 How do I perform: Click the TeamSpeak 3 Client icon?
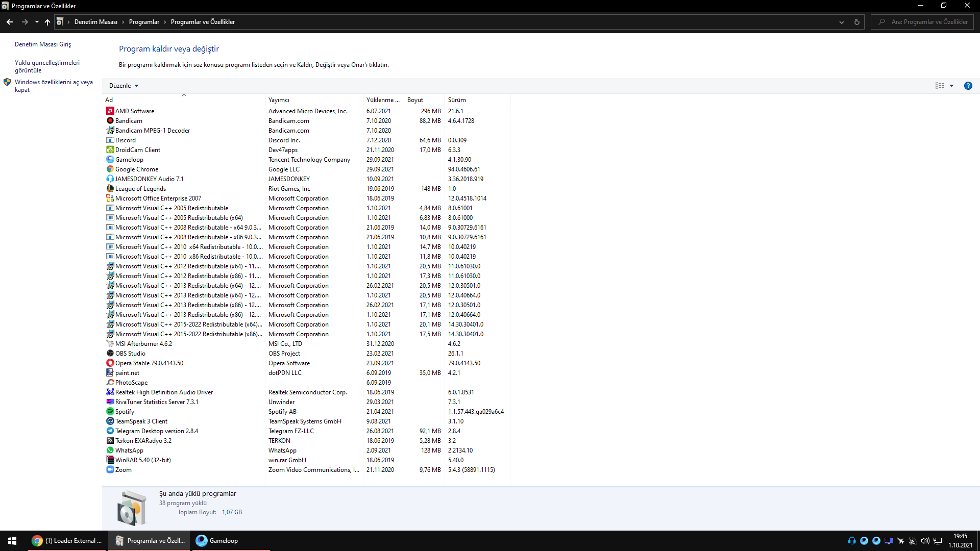(110, 421)
